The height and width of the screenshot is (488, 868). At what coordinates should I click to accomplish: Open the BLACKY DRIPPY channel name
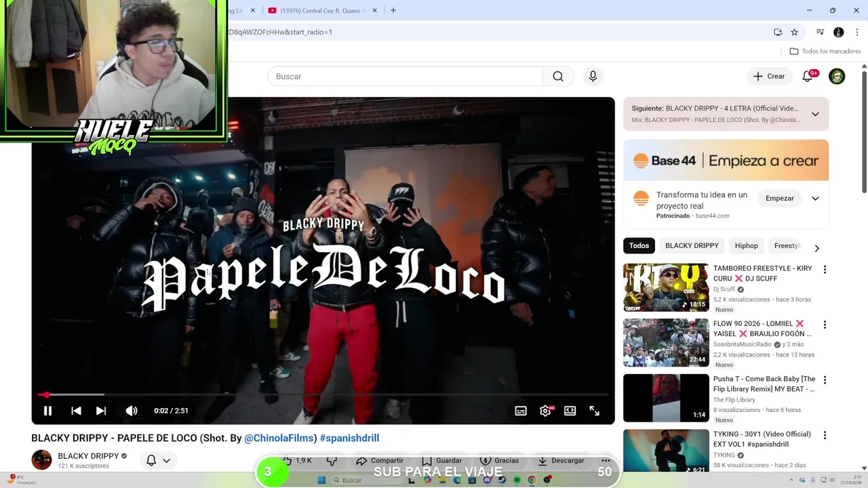click(88, 456)
